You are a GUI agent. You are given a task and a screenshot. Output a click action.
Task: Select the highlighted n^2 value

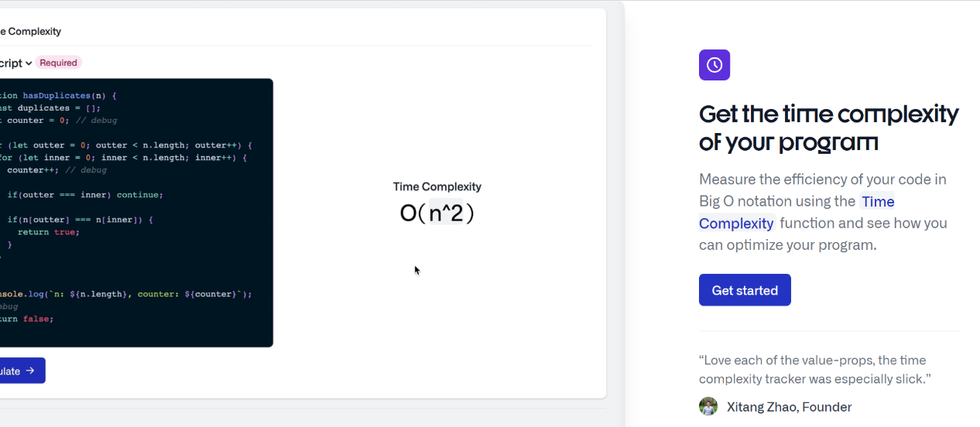tap(446, 213)
